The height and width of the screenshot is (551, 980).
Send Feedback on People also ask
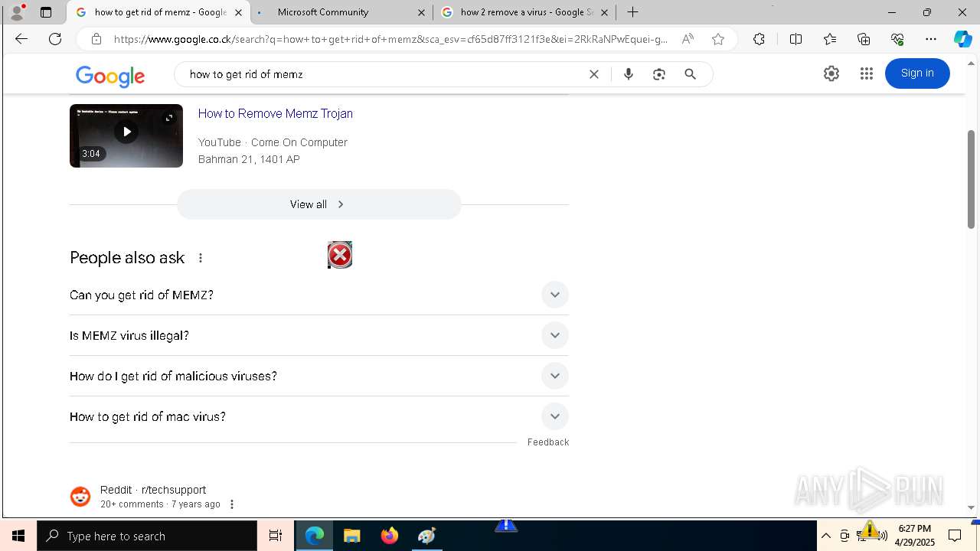coord(548,442)
